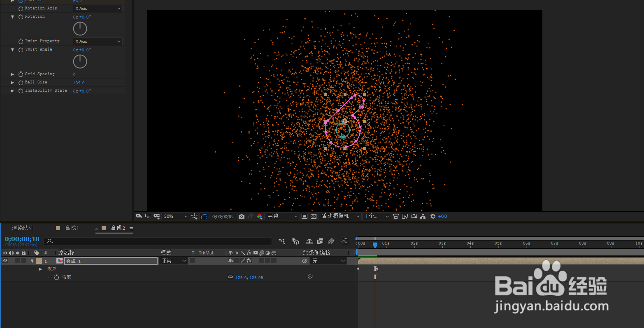Click the always preview this view icon
The height and width of the screenshot is (328, 644).
point(139,216)
